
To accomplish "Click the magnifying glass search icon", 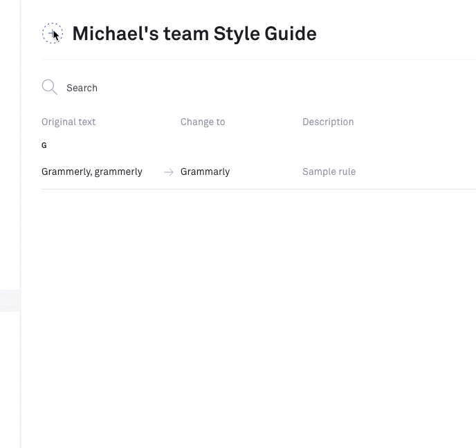I will [x=49, y=87].
